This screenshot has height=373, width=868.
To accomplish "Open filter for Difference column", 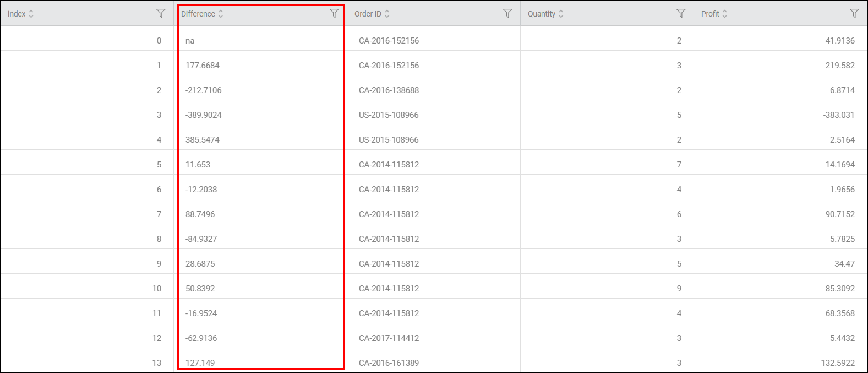I will (x=334, y=13).
